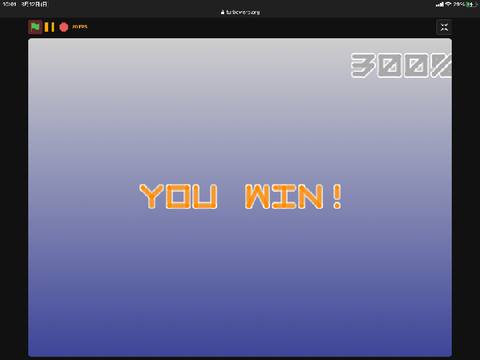Tap the WiFi status icon

[448, 4]
